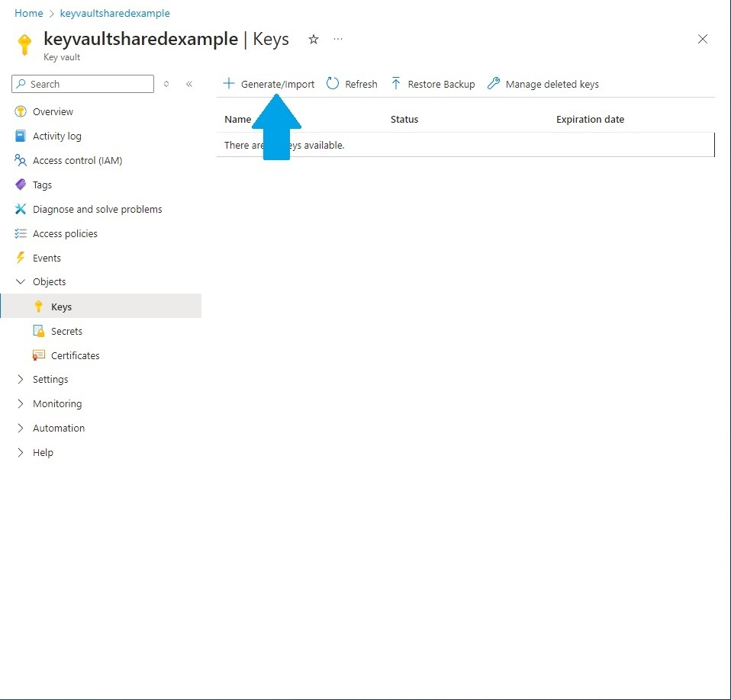The width and height of the screenshot is (731, 700).
Task: Click the yellow Keys icon in sidebar
Action: 39,307
